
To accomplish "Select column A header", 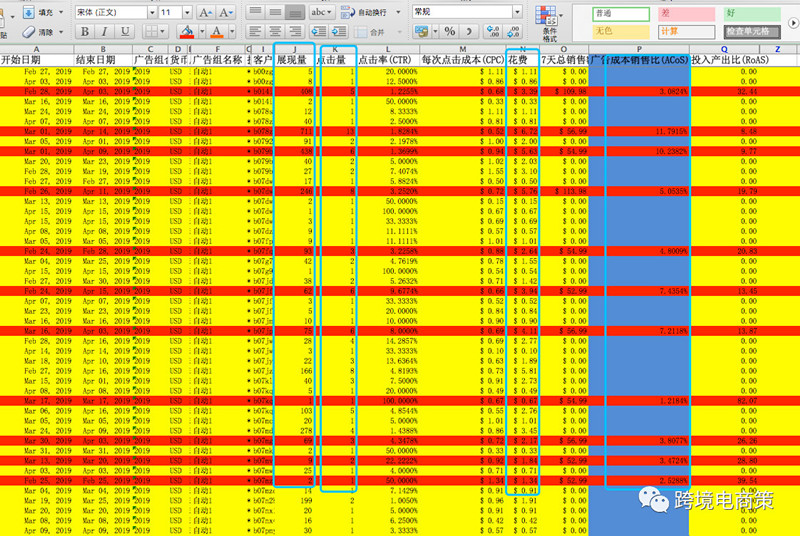I will 37,49.
